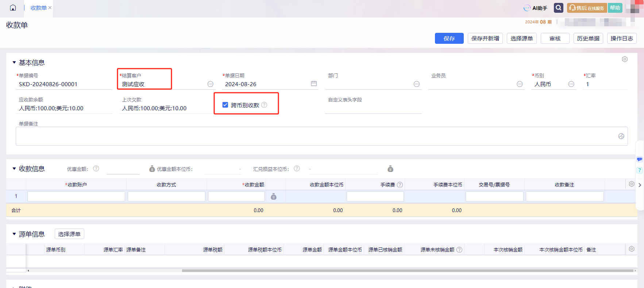Open 收款信息 table column settings gear
This screenshot has height=288, width=644.
pos(632,184)
